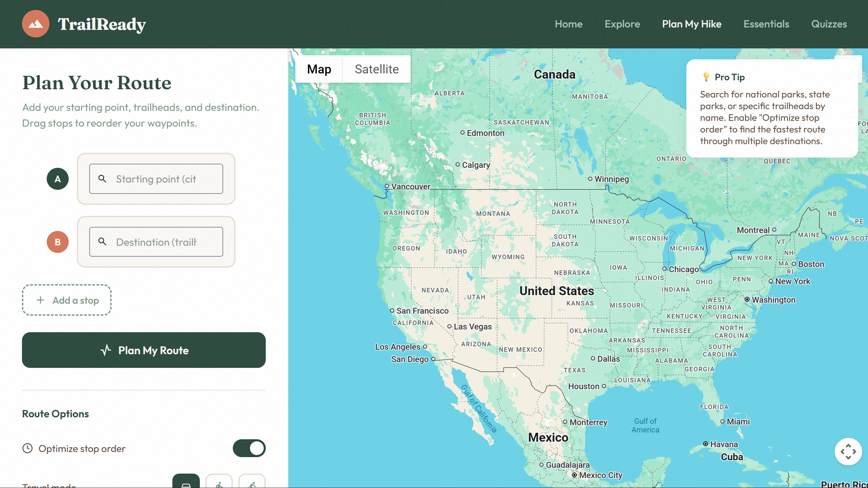Image resolution: width=868 pixels, height=488 pixels.
Task: Click the waypoint marker labeled A
Action: point(57,178)
